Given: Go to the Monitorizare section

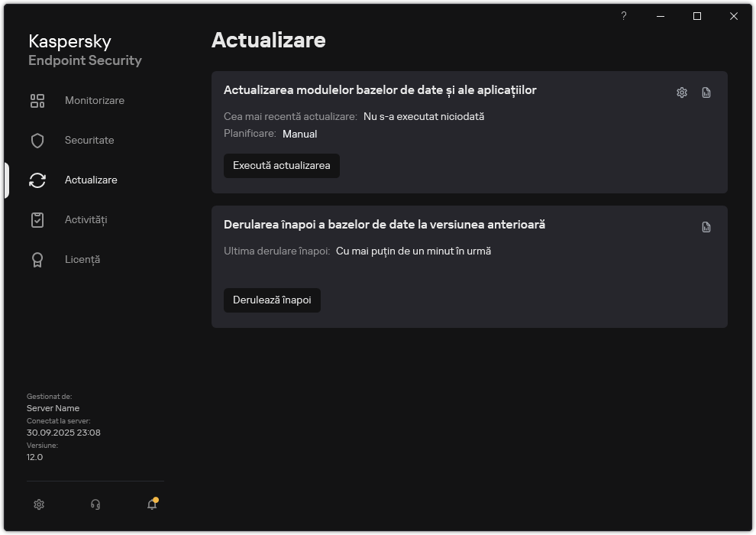Looking at the screenshot, I should click(x=95, y=101).
